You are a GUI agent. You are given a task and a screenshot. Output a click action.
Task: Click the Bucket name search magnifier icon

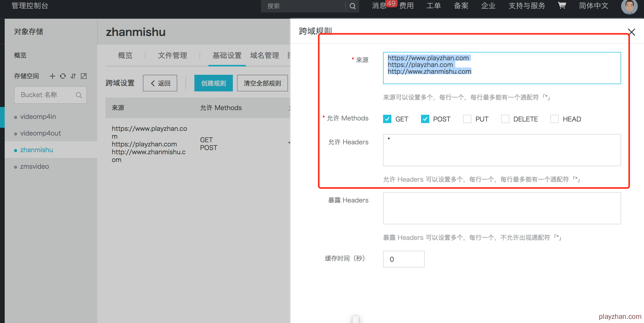point(79,95)
